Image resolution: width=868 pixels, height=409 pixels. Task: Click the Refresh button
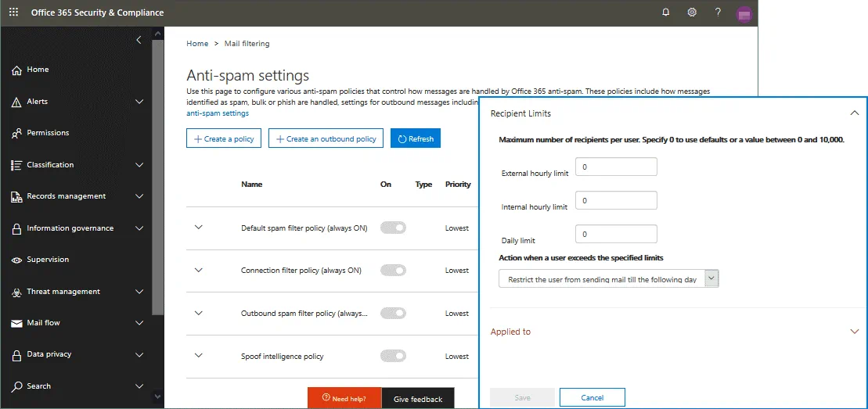pos(416,138)
